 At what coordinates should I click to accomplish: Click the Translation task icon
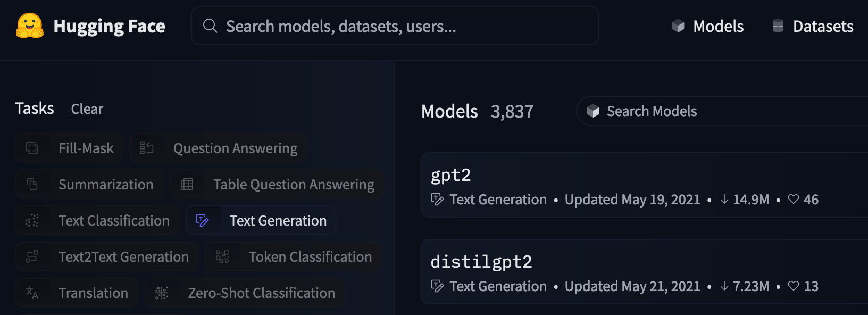coord(32,293)
